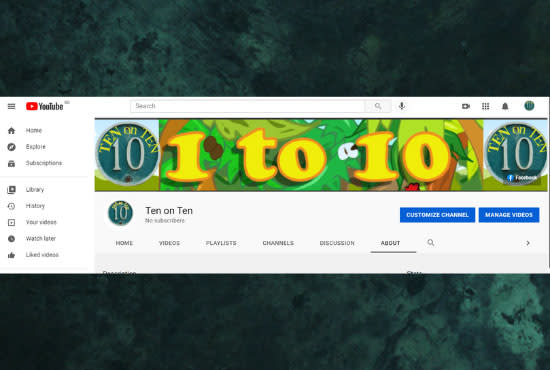Switch to the Playlists tab
Viewport: 550px width, 370px height.
(221, 243)
